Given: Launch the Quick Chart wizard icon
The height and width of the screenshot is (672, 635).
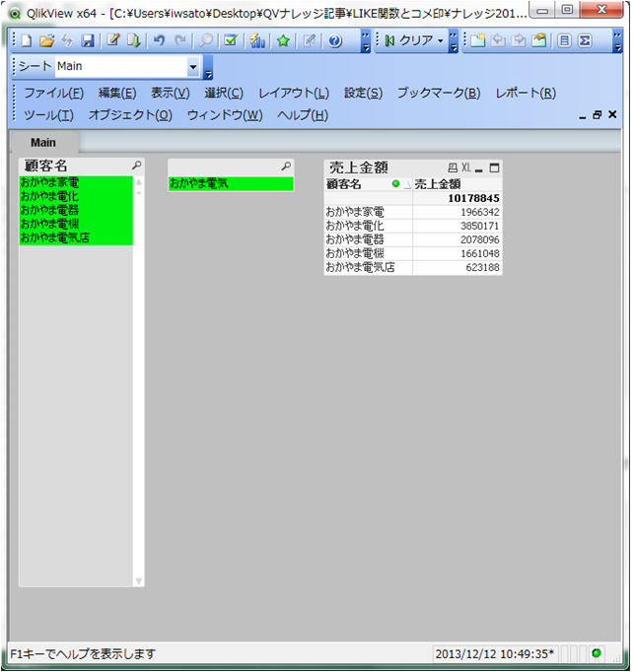Looking at the screenshot, I should click(257, 40).
